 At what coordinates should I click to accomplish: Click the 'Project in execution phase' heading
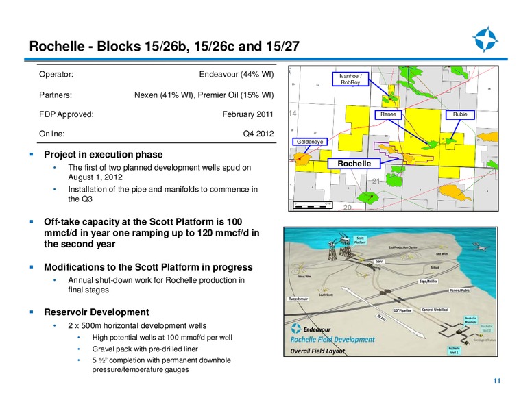point(103,155)
